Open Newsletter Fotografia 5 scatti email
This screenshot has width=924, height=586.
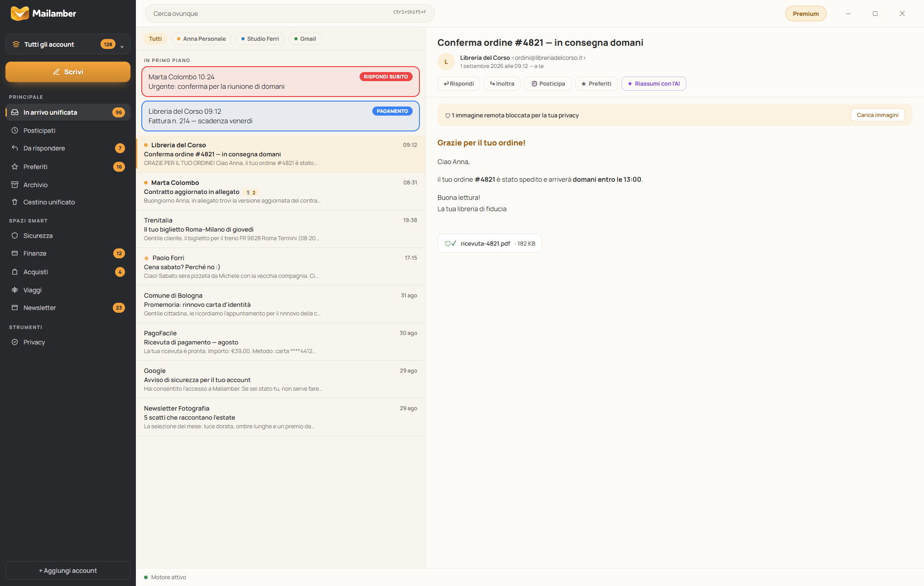280,417
